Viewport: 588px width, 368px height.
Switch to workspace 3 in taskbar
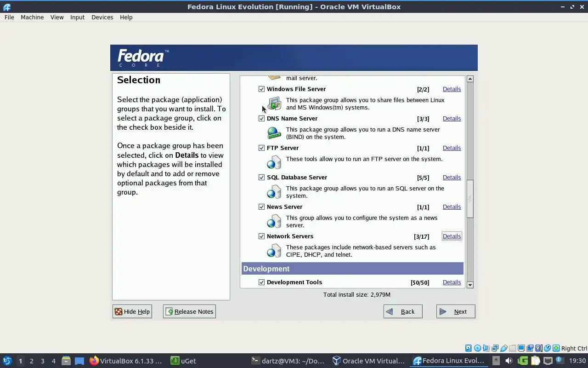click(42, 361)
